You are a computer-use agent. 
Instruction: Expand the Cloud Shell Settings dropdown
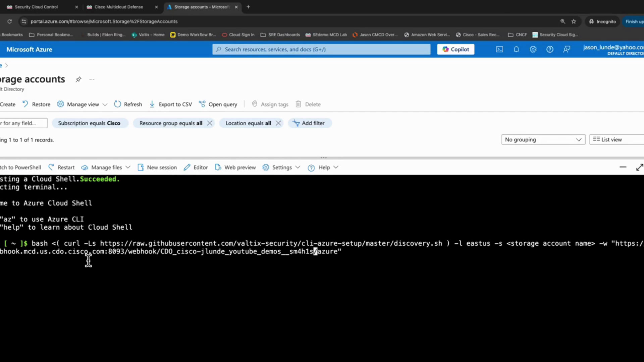pos(281,167)
